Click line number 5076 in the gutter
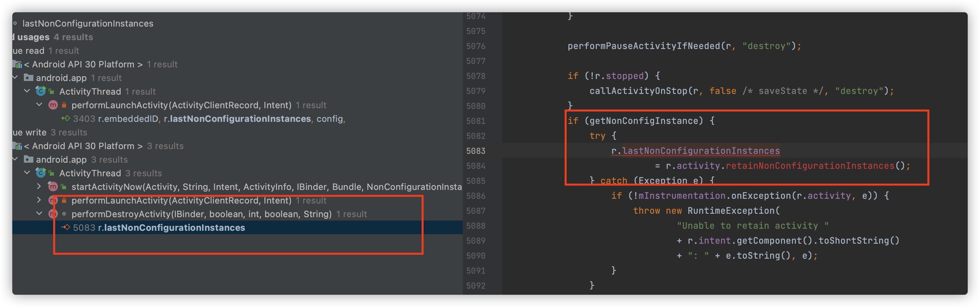 pyautogui.click(x=476, y=46)
